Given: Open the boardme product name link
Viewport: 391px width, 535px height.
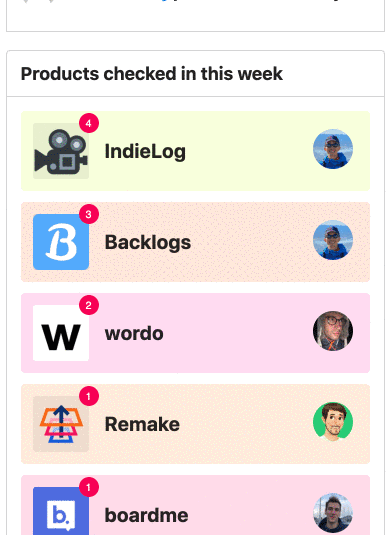Looking at the screenshot, I should tap(146, 515).
